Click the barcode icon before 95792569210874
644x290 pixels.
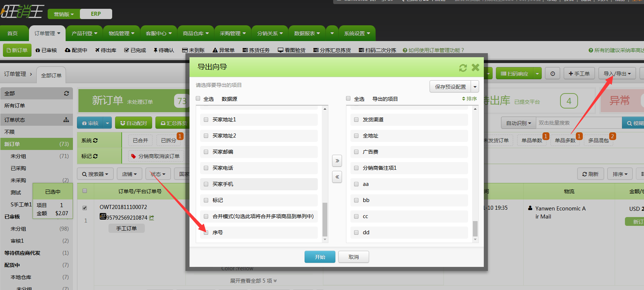(103, 217)
